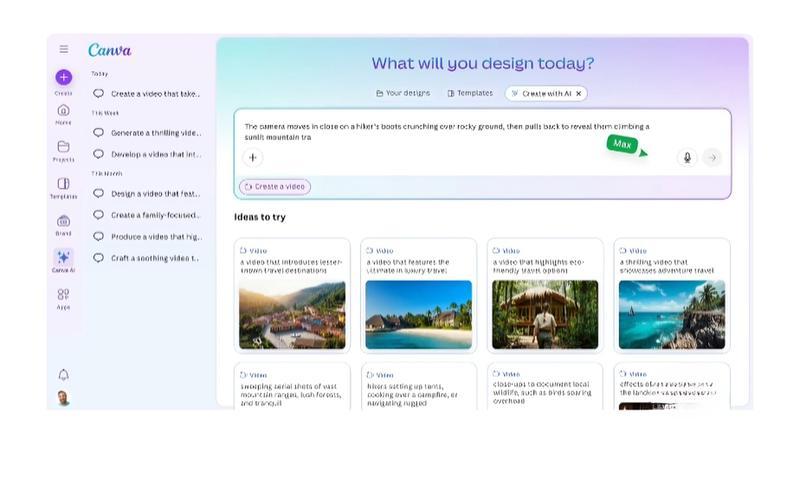The image size is (800, 500).
Task: Switch to Templates tab under heading
Action: pos(470,93)
